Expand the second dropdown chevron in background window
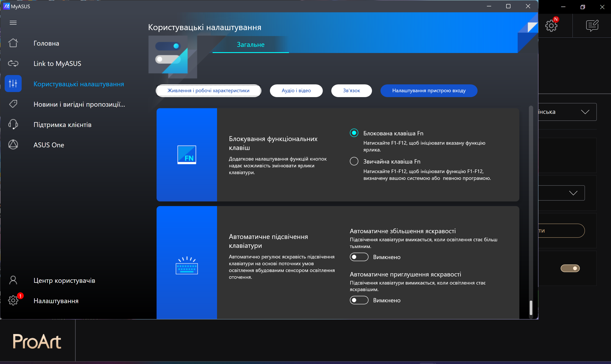Viewport: 611px width, 364px height. (x=573, y=193)
